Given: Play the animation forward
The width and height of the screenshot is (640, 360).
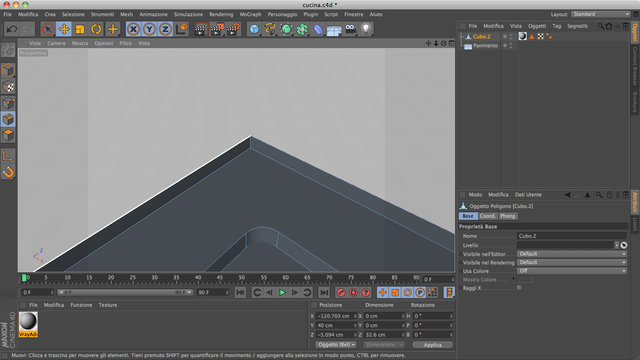Looking at the screenshot, I should pyautogui.click(x=282, y=292).
